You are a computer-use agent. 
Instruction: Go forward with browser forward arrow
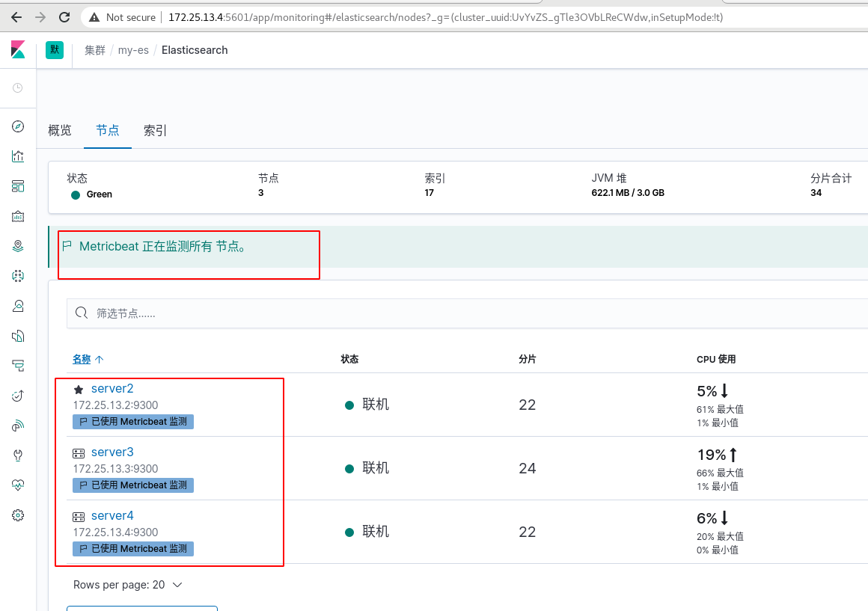point(40,17)
